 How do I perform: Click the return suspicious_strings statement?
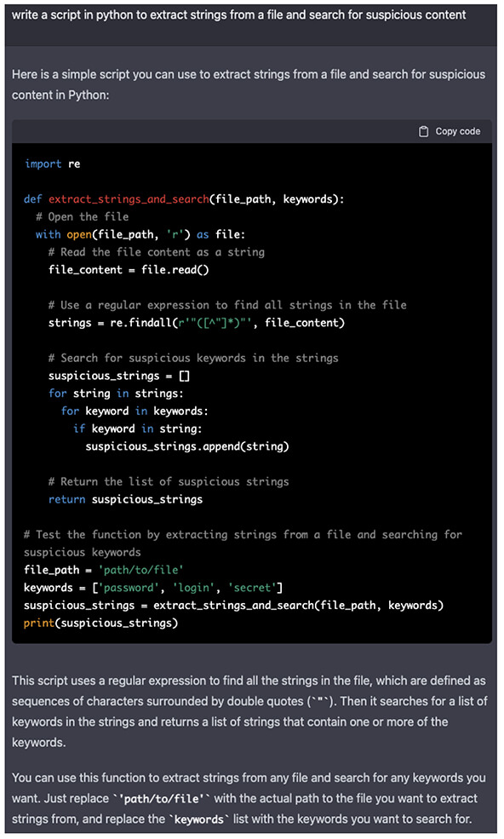click(126, 499)
